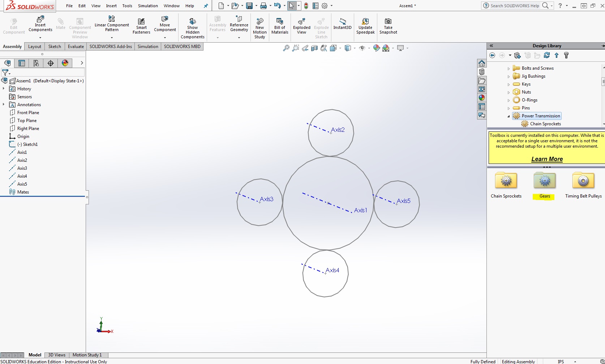Toggle Instant3D on or off

[x=342, y=24]
